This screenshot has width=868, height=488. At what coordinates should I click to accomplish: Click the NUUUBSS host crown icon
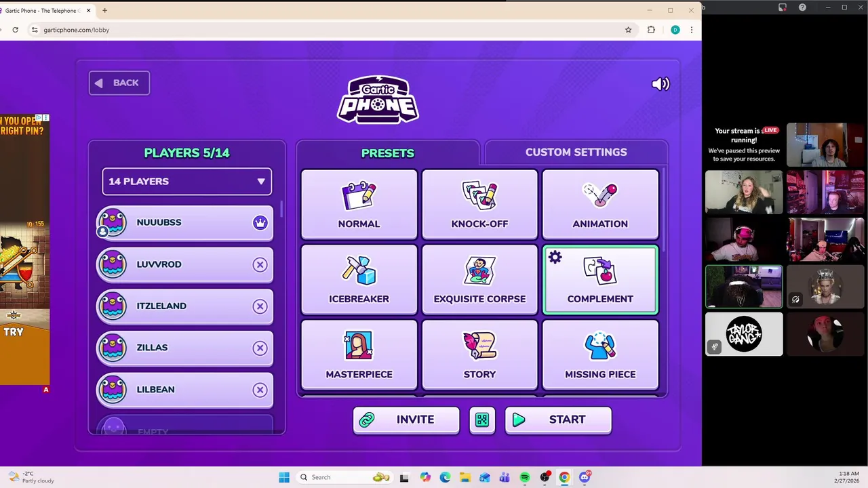coord(260,222)
